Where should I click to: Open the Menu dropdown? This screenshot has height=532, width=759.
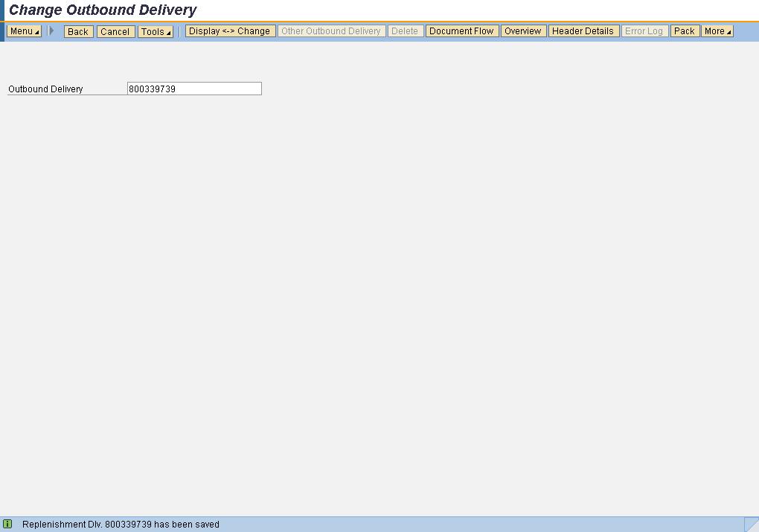[25, 31]
